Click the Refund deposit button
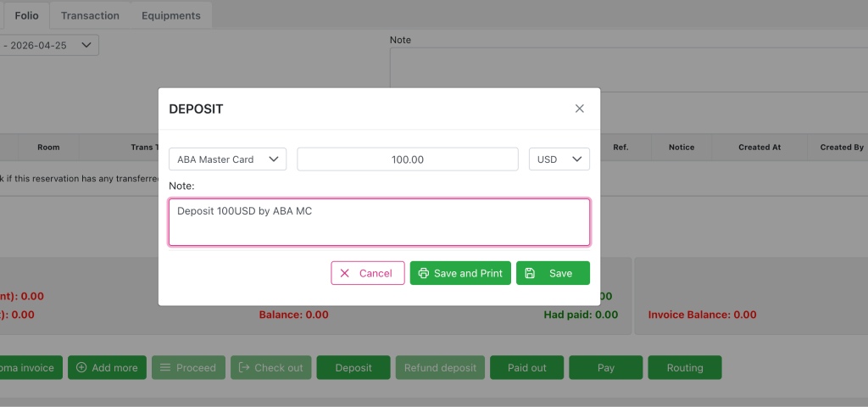868x407 pixels. point(438,367)
